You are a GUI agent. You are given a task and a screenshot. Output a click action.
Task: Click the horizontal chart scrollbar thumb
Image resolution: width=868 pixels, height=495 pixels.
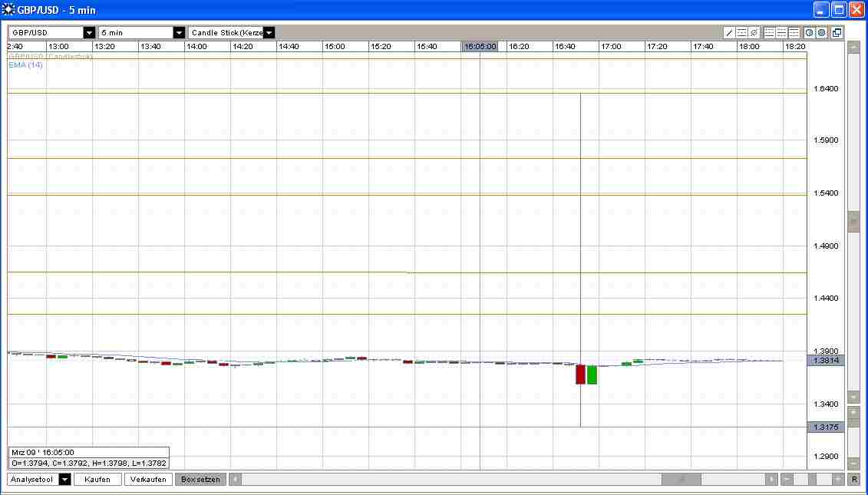tap(681, 479)
